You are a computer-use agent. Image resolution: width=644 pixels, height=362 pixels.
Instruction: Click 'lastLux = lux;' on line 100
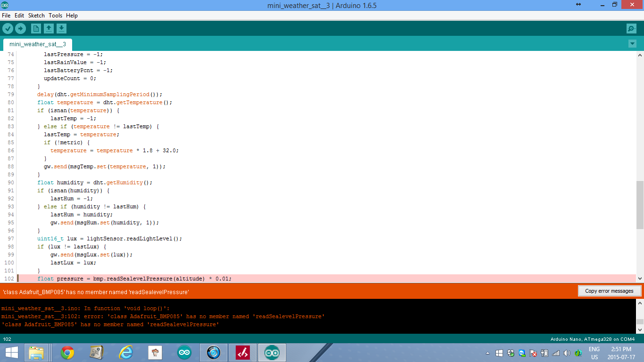[73, 263]
